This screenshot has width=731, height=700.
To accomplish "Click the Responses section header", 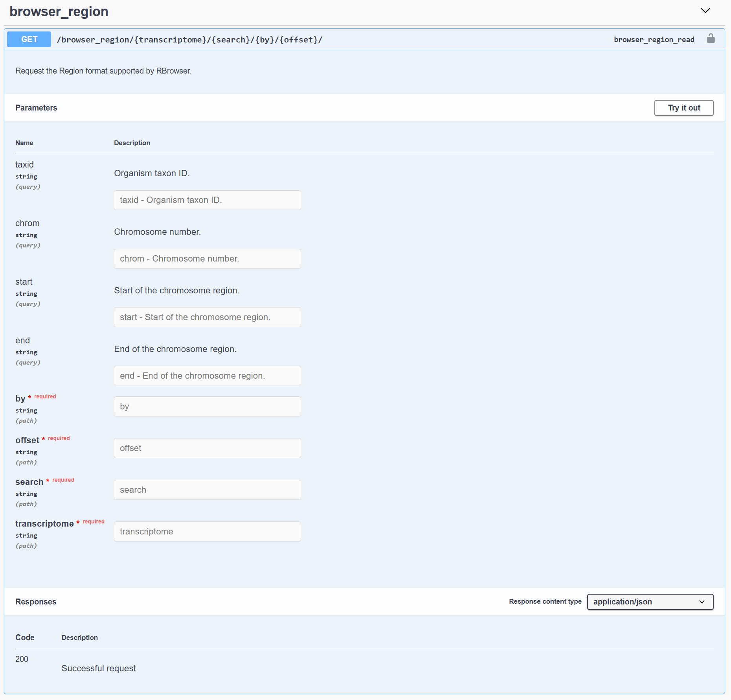I will pyautogui.click(x=36, y=602).
